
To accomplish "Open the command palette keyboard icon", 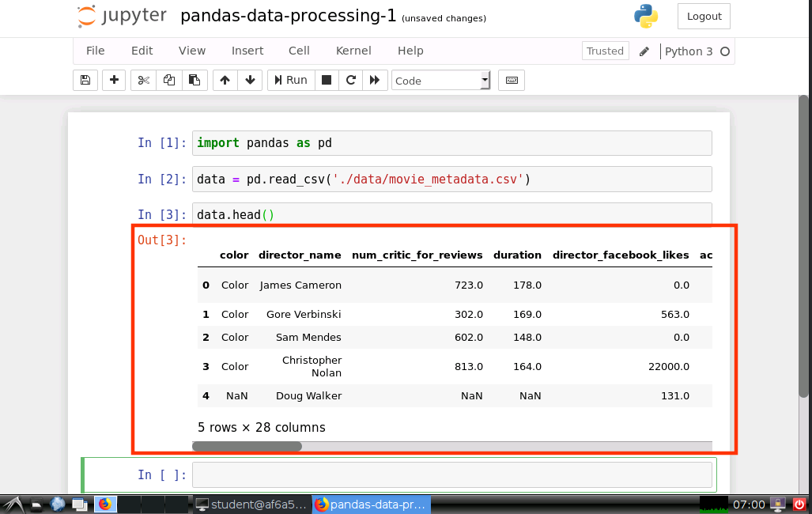I will 512,81.
